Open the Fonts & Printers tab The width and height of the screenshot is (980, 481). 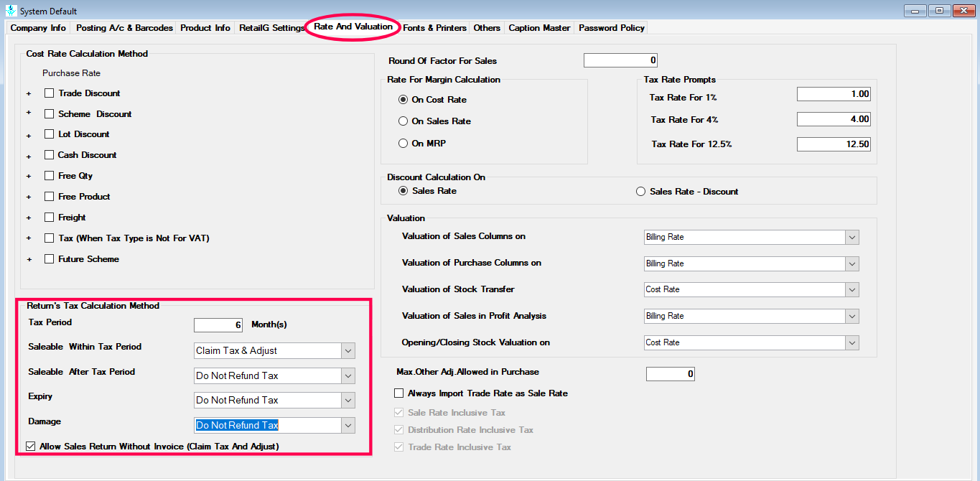(x=434, y=28)
